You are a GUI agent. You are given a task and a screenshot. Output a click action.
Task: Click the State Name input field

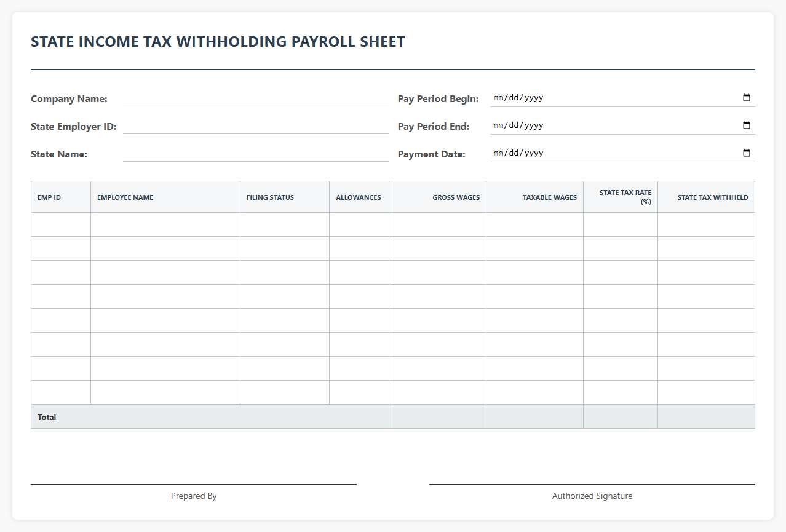pos(256,154)
